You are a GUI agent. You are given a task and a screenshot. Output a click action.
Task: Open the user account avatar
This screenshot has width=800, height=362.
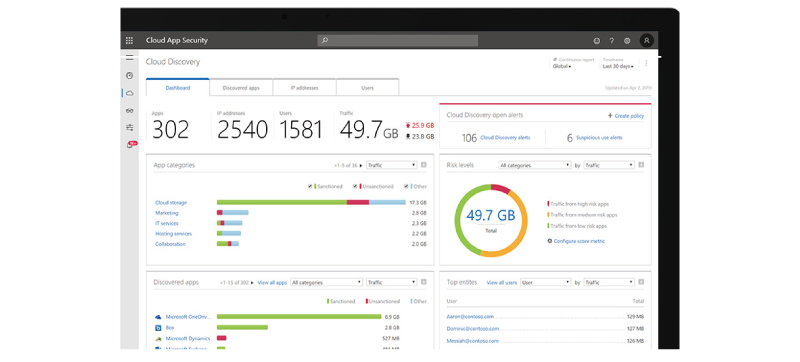(x=646, y=41)
